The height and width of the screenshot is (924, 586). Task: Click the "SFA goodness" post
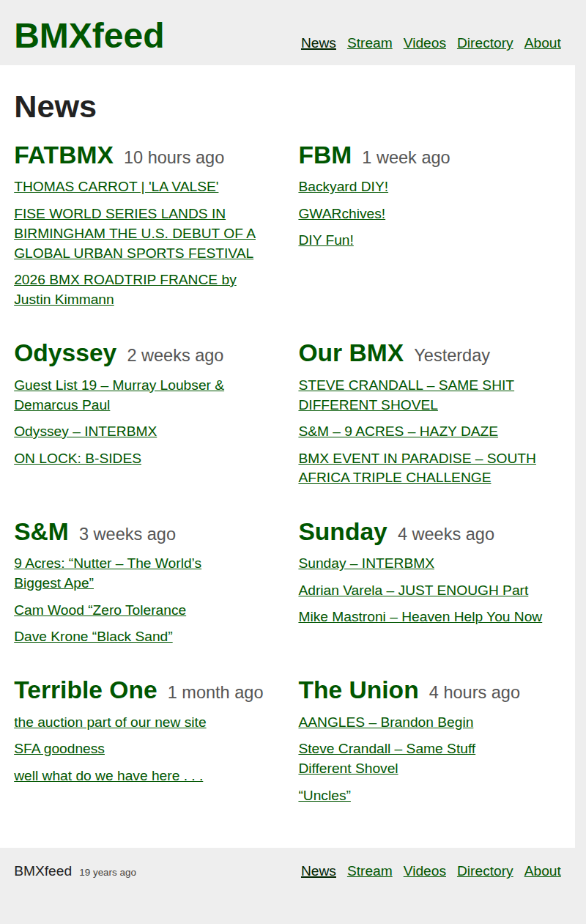click(59, 749)
